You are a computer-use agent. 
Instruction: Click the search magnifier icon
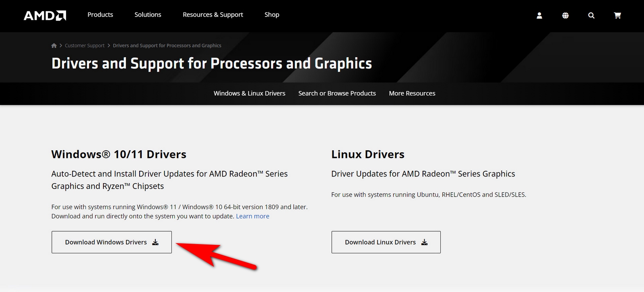click(x=591, y=15)
